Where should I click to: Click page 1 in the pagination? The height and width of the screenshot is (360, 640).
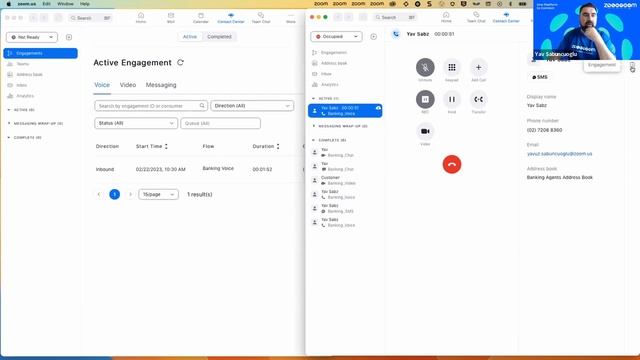click(115, 194)
